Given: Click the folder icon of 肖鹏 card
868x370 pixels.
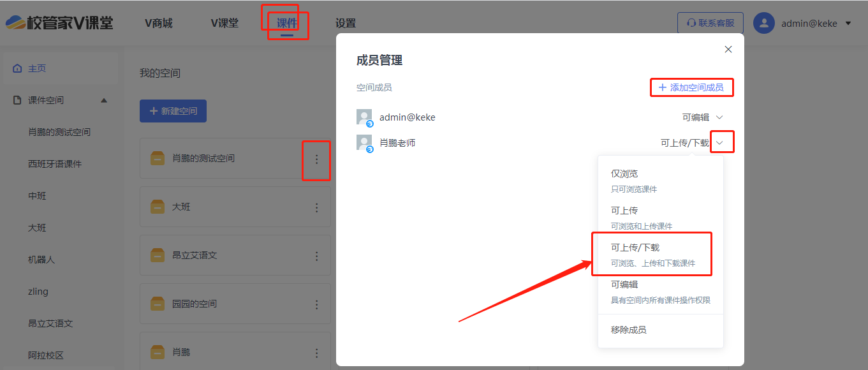Looking at the screenshot, I should pos(158,352).
